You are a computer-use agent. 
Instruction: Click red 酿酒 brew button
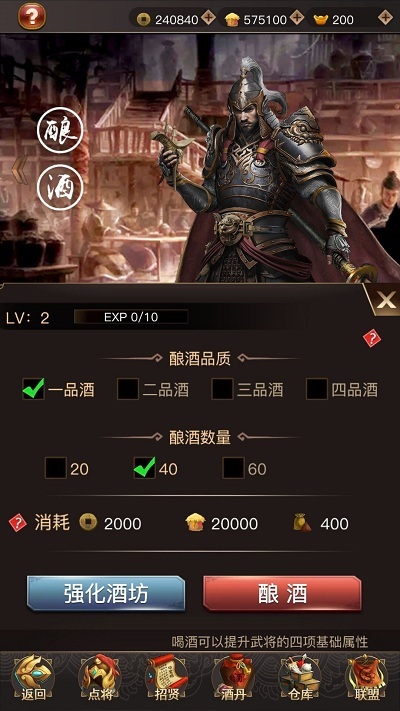coord(282,594)
